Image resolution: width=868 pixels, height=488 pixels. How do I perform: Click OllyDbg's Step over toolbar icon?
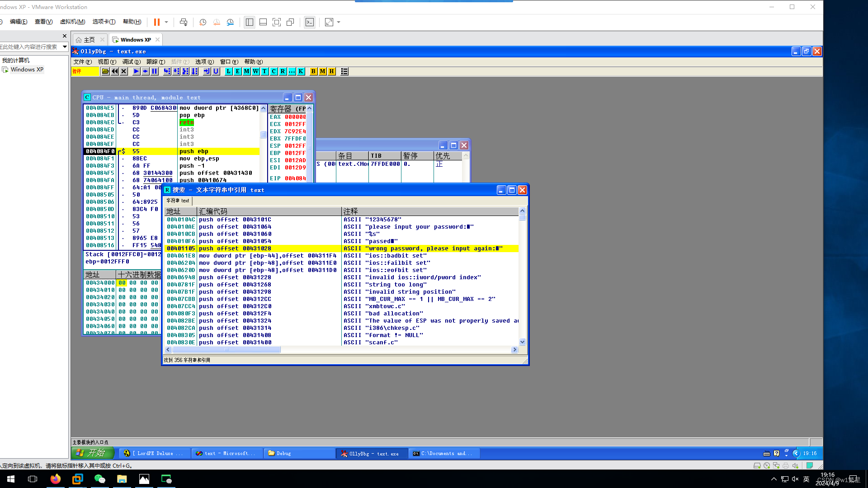[x=176, y=71]
